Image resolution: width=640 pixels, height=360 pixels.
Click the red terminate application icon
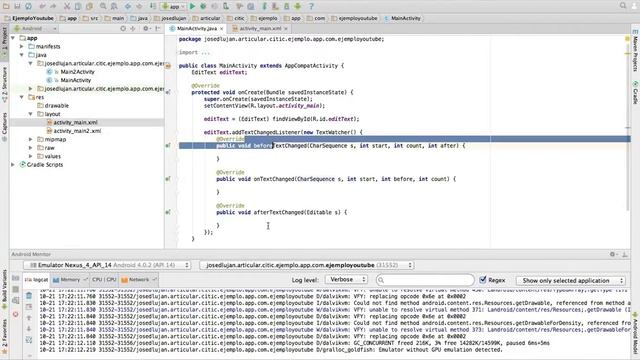coord(16,314)
